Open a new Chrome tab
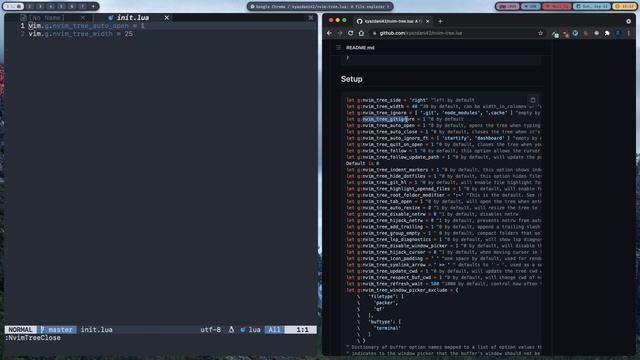The height and width of the screenshot is (360, 640). [440, 21]
